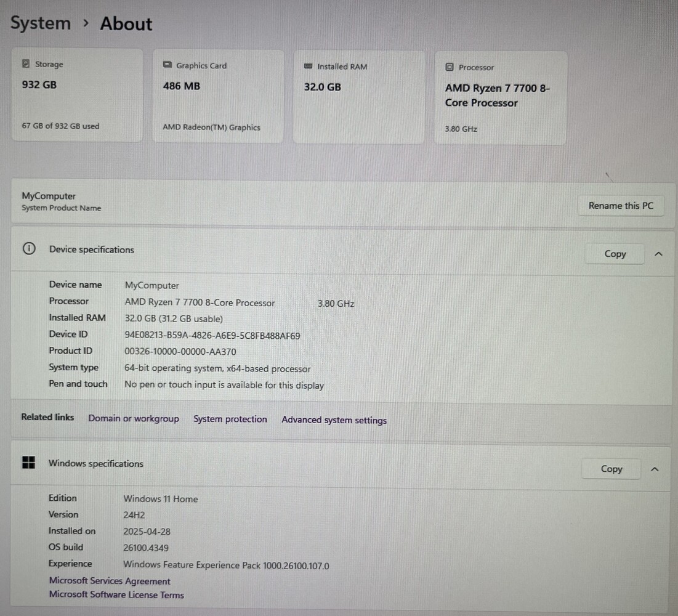Click 'Windows Feature Experience Pack 1000.26100.107.0' text

click(x=226, y=565)
